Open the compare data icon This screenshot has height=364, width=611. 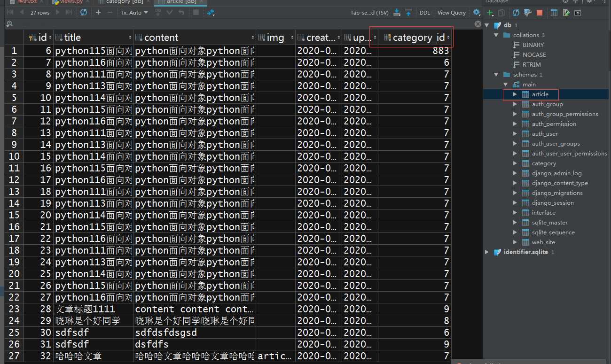(211, 13)
